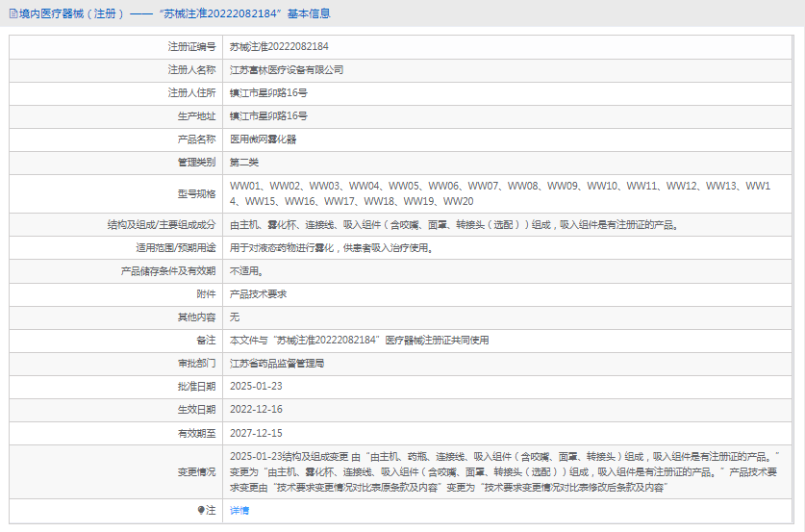Click the 附件 value 产品技术要求

(x=259, y=293)
